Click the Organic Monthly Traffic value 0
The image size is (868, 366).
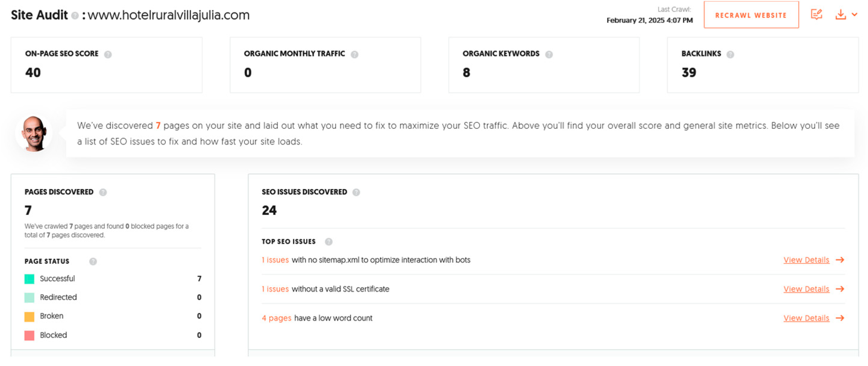pos(248,72)
